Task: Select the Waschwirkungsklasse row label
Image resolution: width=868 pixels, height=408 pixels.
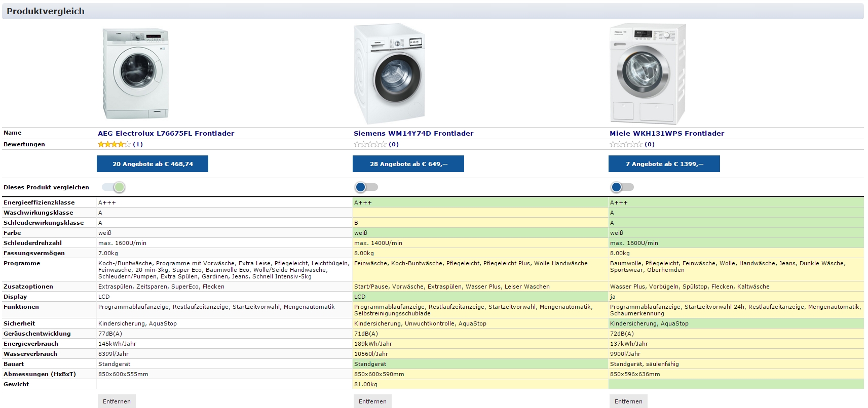Action: [x=39, y=213]
